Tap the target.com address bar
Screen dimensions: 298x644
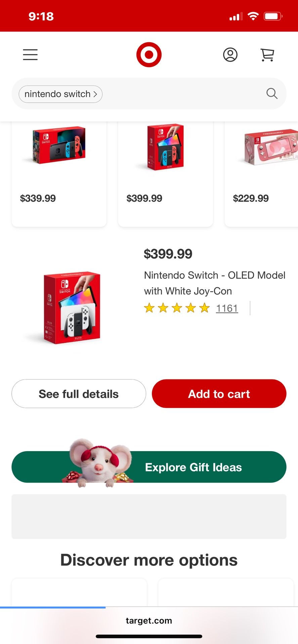[x=149, y=621]
